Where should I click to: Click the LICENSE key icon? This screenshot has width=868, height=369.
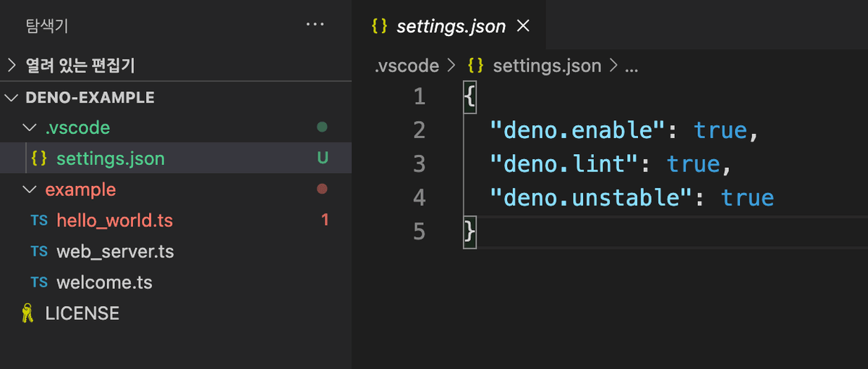click(x=27, y=313)
